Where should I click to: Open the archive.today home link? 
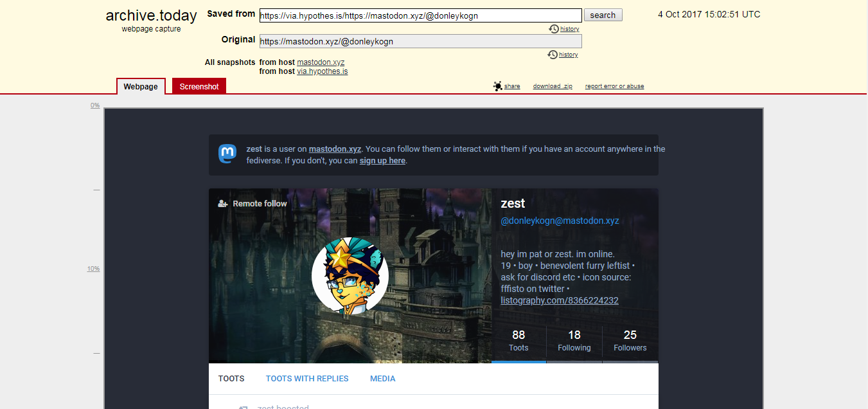point(151,17)
